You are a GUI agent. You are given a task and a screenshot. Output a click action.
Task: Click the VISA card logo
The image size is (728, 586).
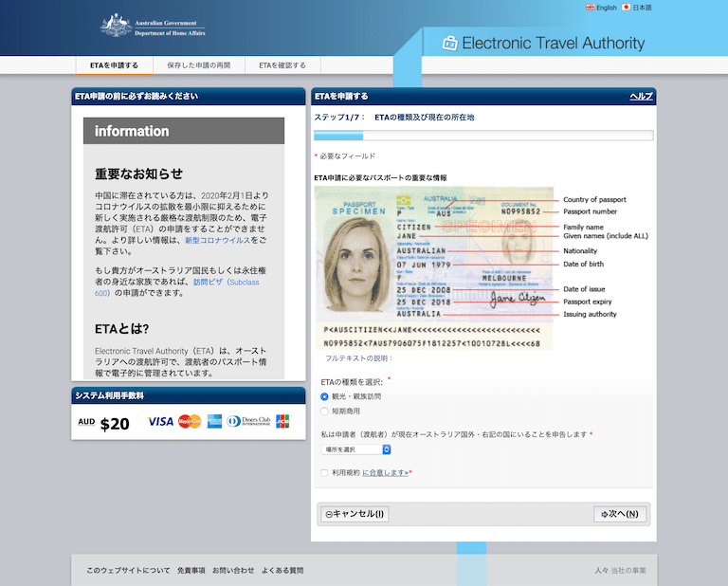point(160,421)
